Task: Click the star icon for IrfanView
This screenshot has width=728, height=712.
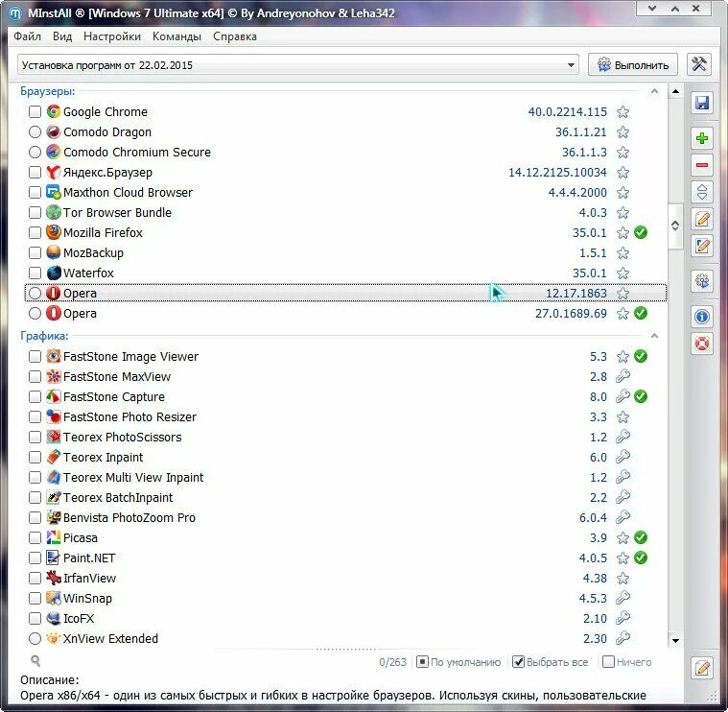Action: (622, 579)
